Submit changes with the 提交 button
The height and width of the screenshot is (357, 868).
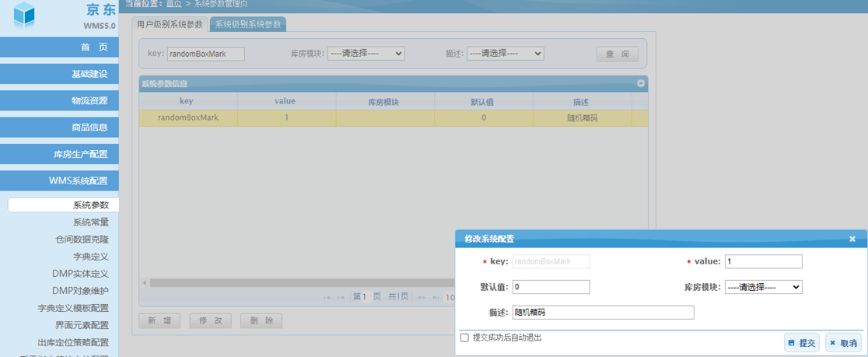tap(801, 343)
